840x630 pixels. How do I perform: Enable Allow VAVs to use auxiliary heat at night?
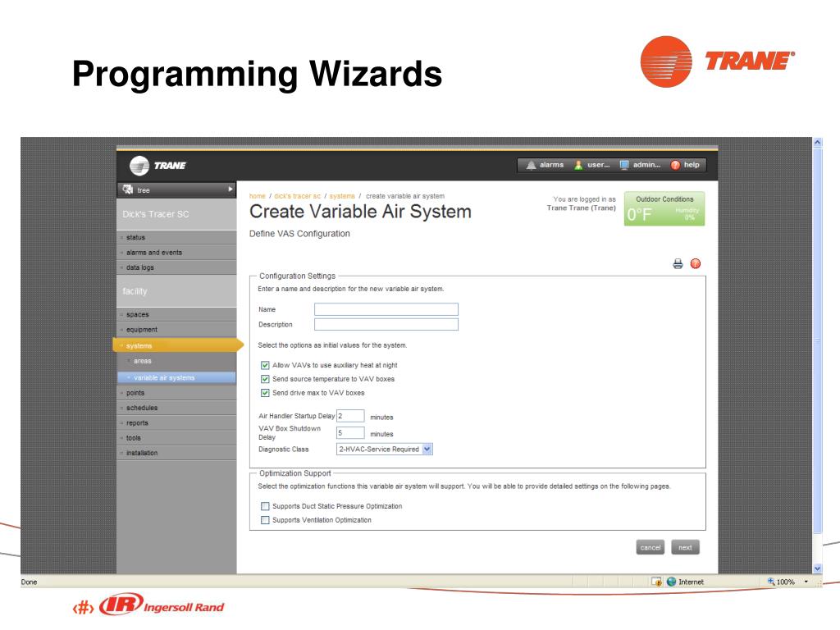(265, 365)
